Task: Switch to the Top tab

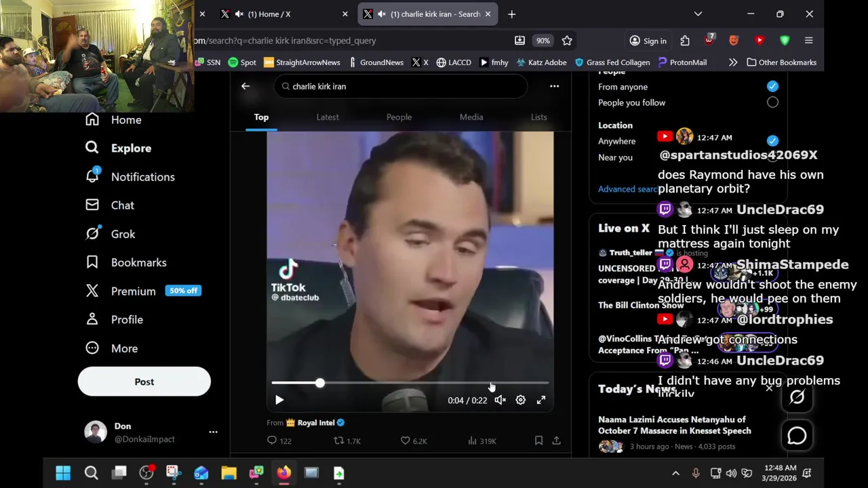Action: click(x=261, y=117)
